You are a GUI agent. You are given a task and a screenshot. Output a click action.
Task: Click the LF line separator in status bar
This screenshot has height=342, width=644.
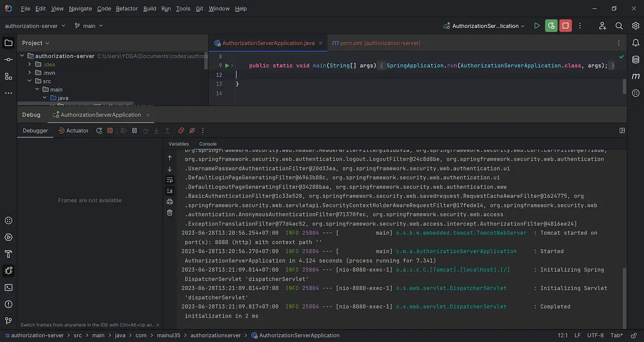point(577,336)
